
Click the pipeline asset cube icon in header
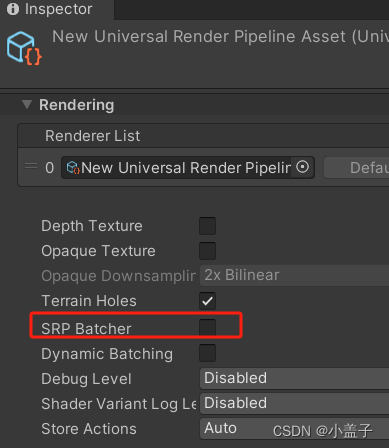(24, 48)
